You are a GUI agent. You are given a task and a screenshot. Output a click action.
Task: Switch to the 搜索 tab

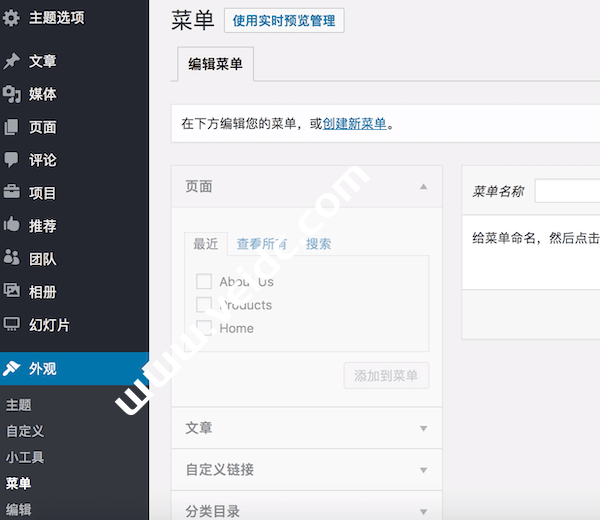point(318,244)
